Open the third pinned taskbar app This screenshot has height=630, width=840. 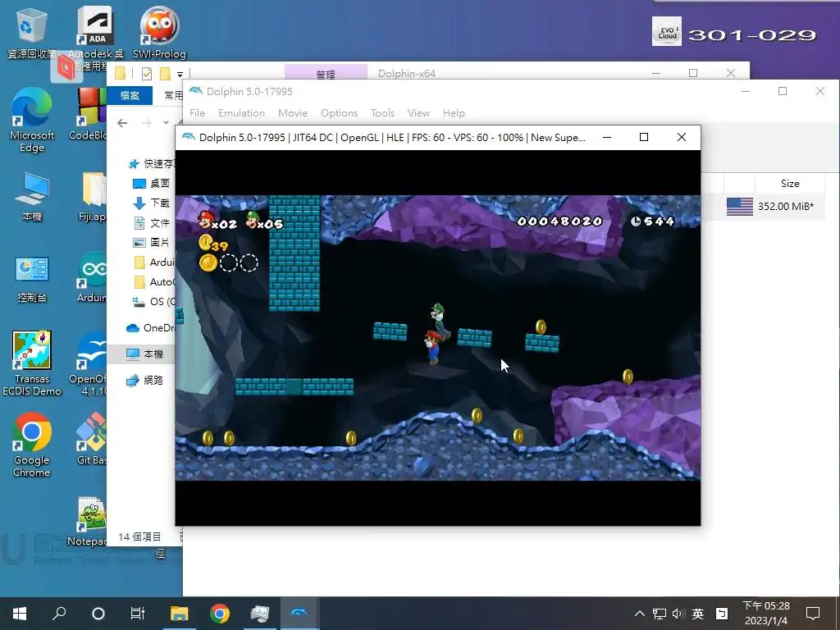coord(259,613)
